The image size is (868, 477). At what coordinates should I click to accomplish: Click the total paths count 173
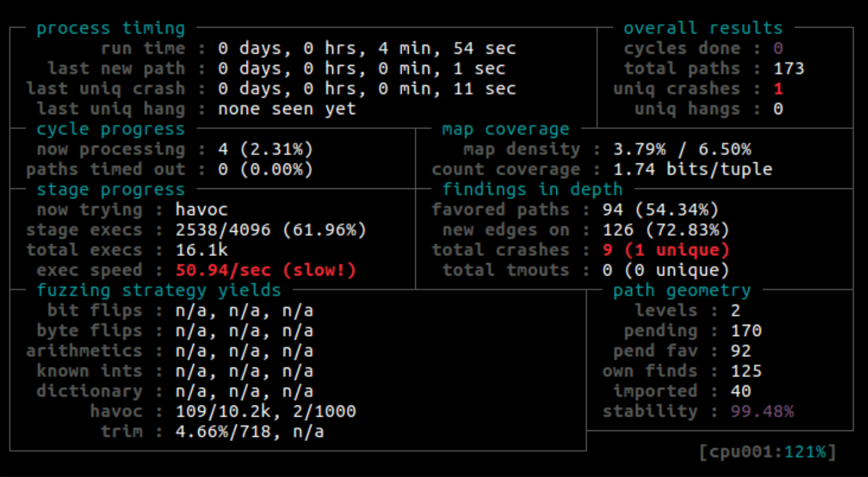pyautogui.click(x=789, y=69)
